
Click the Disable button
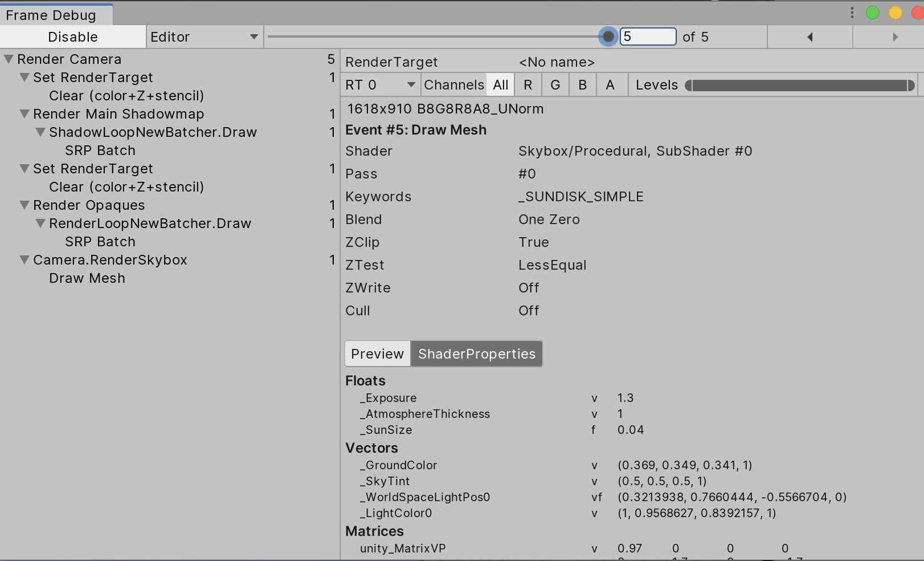[x=73, y=36]
